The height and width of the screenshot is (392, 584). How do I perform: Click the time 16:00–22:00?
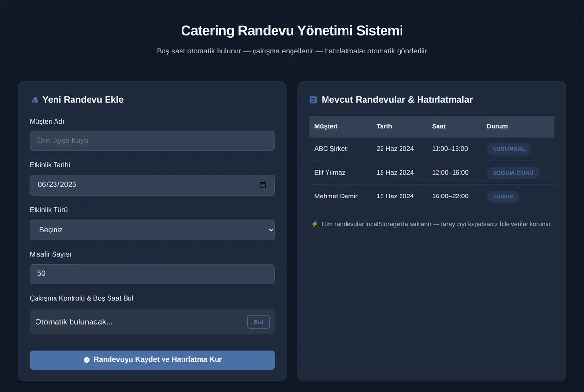click(x=450, y=196)
